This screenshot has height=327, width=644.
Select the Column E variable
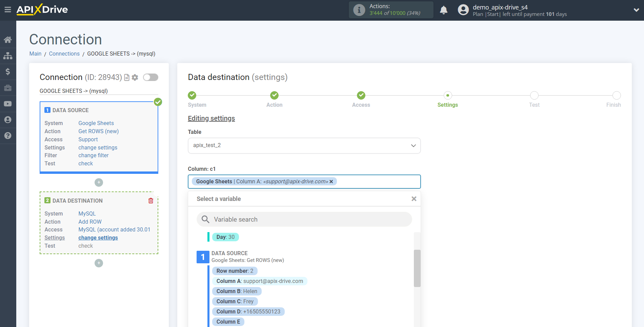[x=228, y=322]
